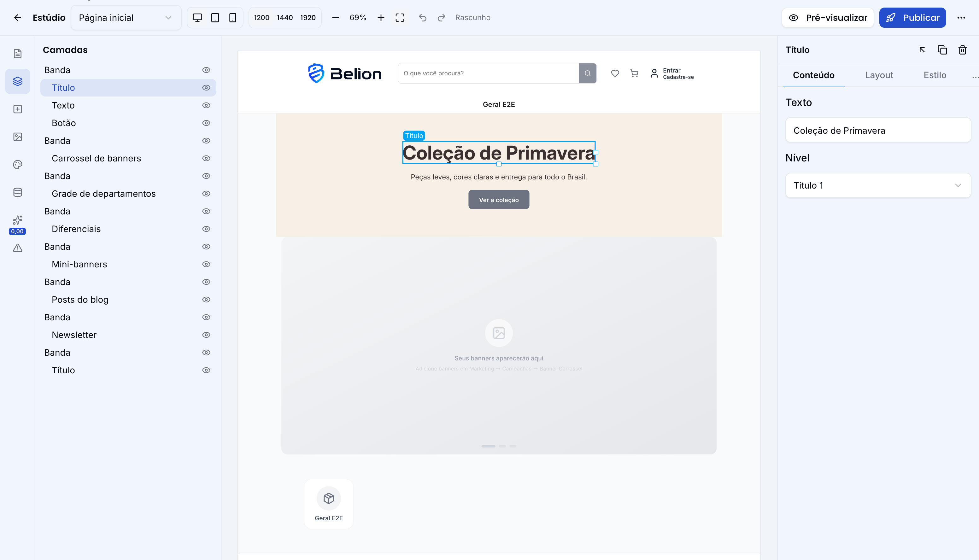Click the Texto field with Coleção de Primavera
The height and width of the screenshot is (560, 979).
pyautogui.click(x=878, y=131)
